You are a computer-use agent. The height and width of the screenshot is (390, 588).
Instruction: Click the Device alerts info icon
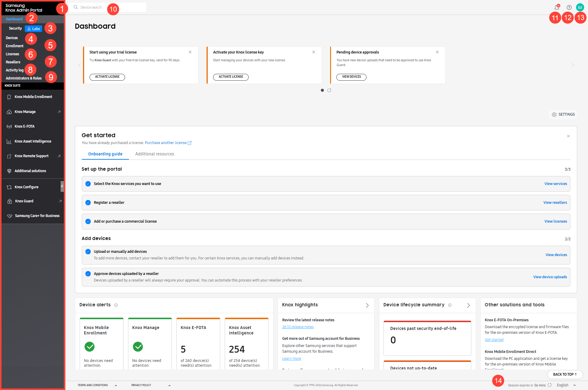[x=116, y=305]
